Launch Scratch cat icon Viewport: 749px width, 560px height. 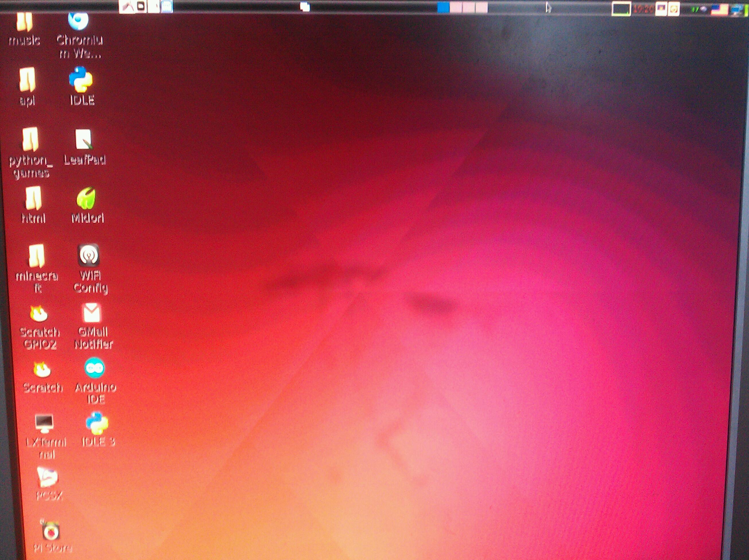42,370
